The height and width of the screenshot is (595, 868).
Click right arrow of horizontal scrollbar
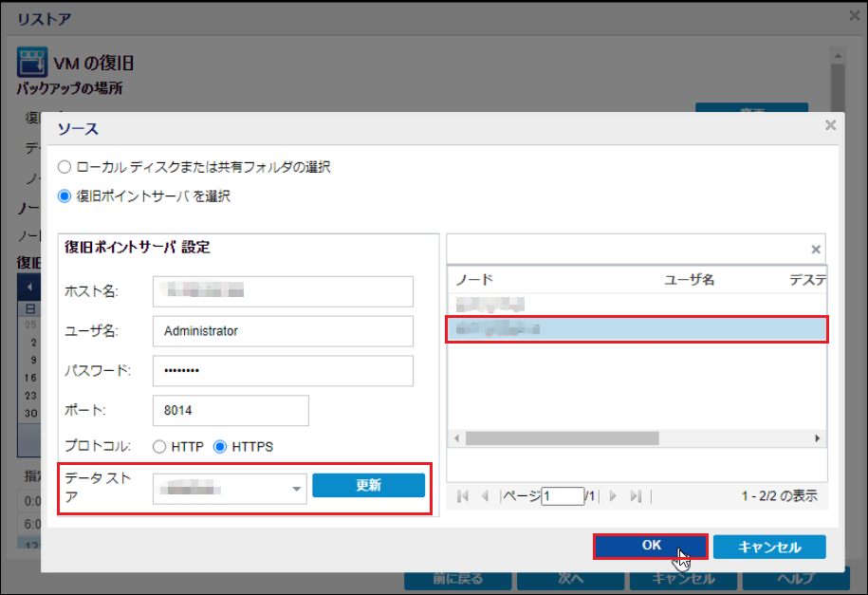click(818, 438)
